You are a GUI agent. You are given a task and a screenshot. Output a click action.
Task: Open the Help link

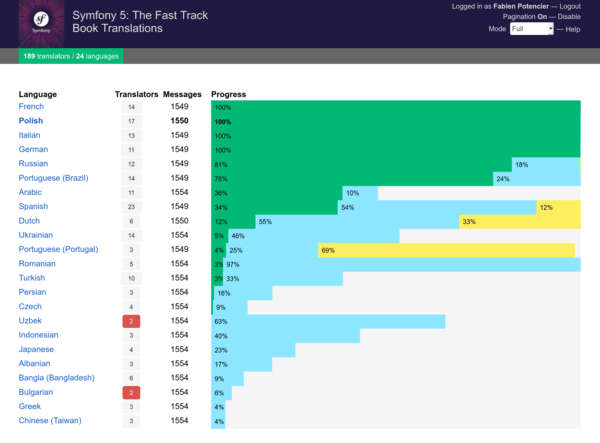(x=572, y=29)
